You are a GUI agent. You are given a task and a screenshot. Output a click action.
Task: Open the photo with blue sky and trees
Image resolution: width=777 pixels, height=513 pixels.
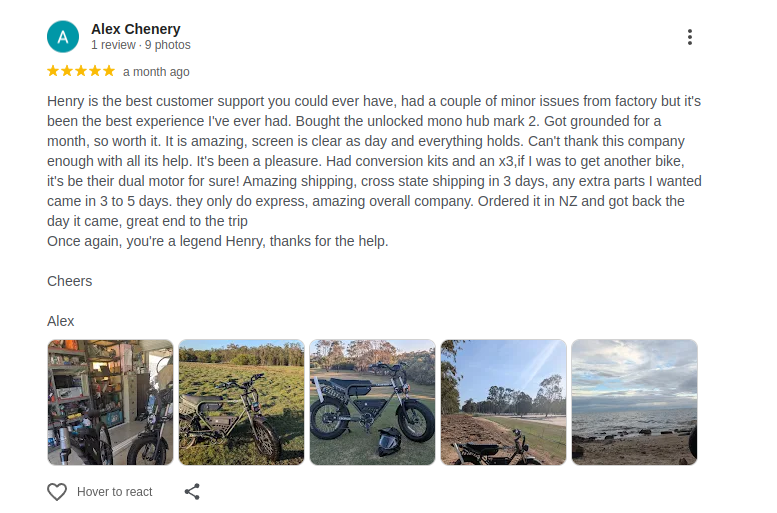click(x=503, y=402)
